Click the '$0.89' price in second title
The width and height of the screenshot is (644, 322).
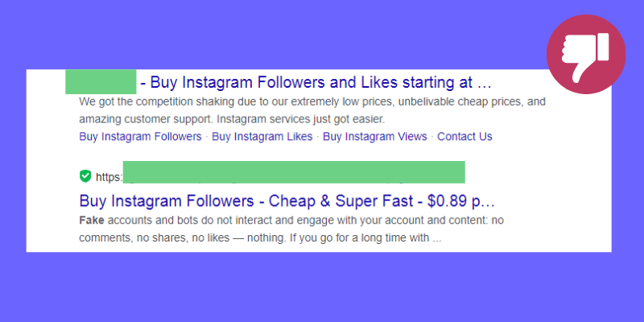(x=447, y=200)
